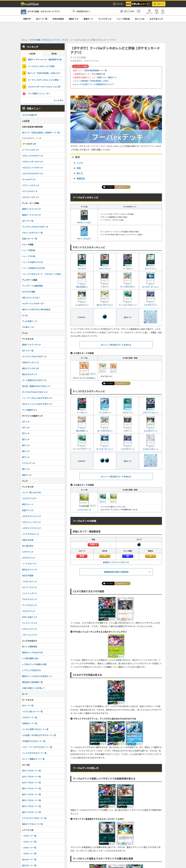186x868 pixels.
Task: Open ▶最強デッキランキングはこちら link
Action: click(x=116, y=562)
